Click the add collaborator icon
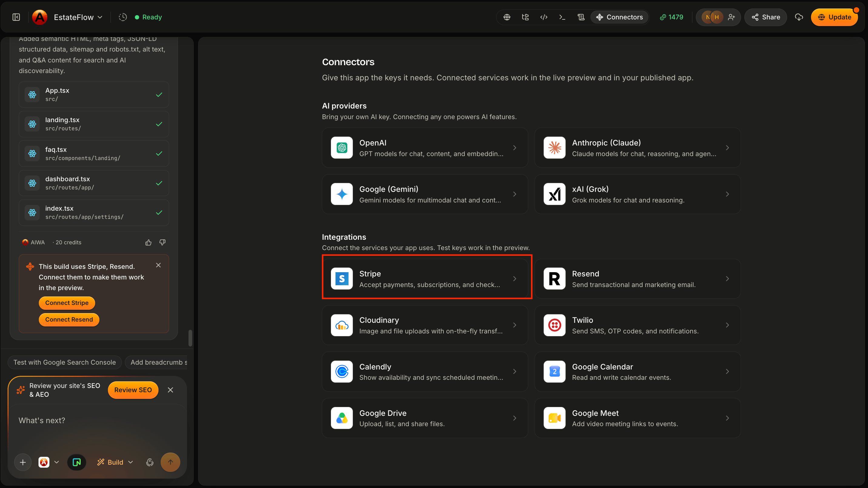 coord(731,17)
